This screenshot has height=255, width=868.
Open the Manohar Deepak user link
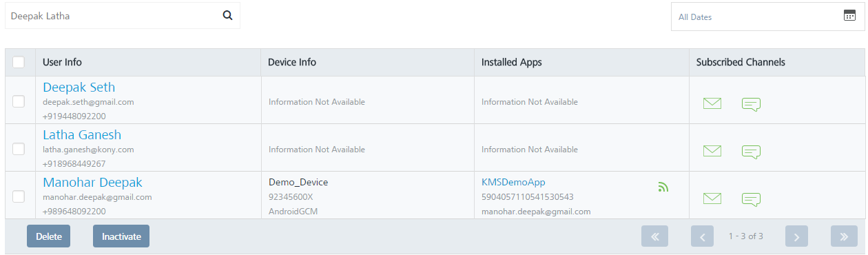click(93, 183)
